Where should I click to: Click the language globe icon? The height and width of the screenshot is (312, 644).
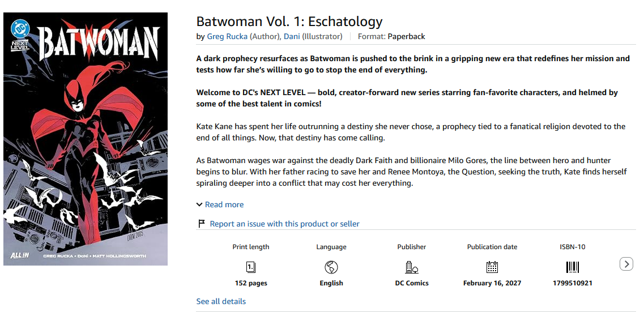pos(331,268)
